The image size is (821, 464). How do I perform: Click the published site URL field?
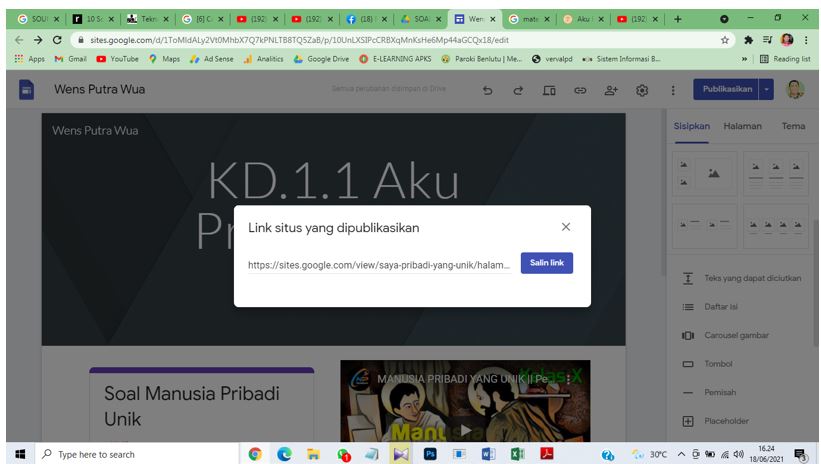point(379,264)
